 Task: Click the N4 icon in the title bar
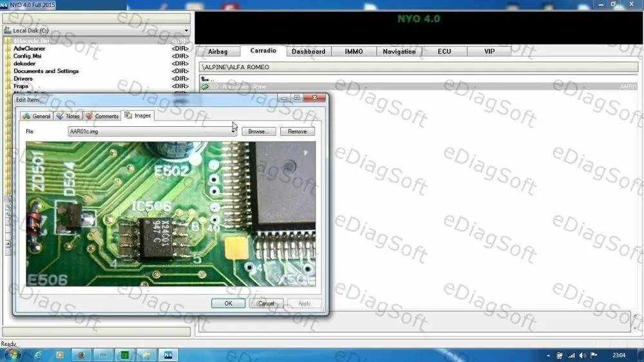click(4, 5)
